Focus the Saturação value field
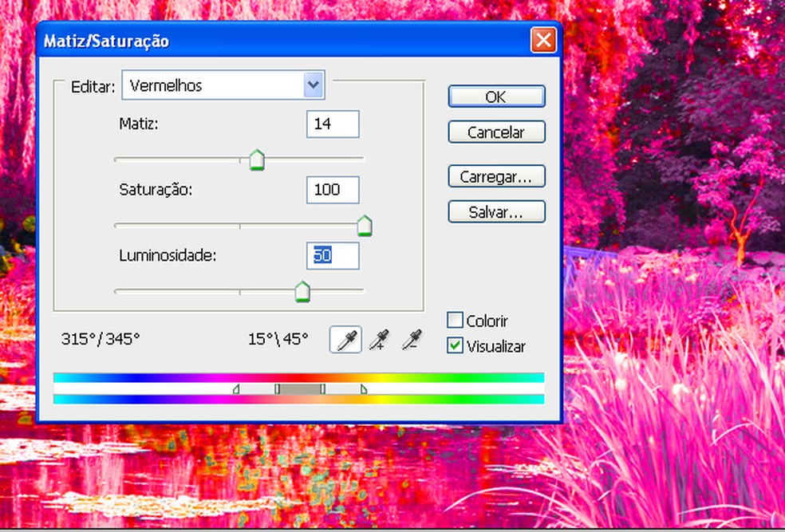Screen dimensions: 785x532 point(333,190)
